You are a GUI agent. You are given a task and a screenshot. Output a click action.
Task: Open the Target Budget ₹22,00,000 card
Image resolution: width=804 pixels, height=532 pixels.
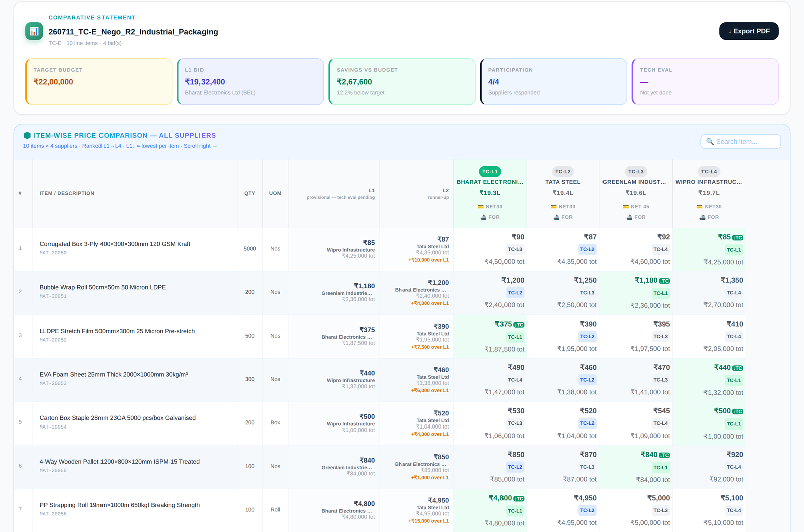[98, 82]
